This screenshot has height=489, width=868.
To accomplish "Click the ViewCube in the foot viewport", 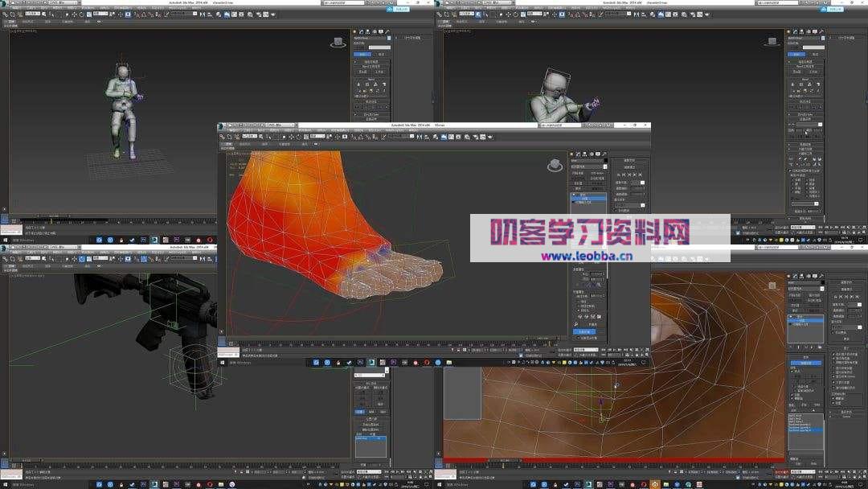I will click(555, 165).
